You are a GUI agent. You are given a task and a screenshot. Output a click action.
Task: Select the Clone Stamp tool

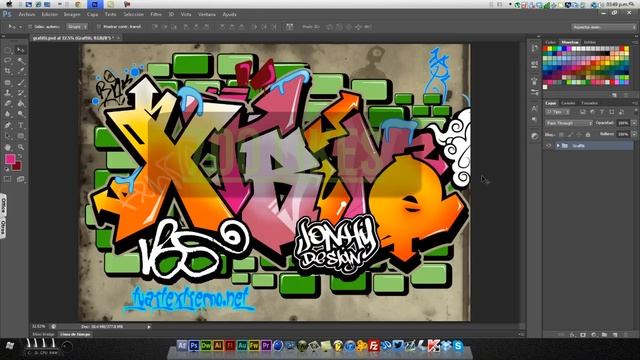coord(8,93)
